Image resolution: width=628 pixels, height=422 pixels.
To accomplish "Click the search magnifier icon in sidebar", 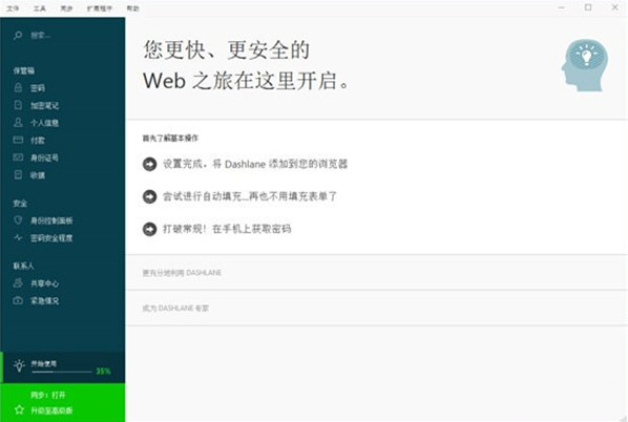I will pos(18,35).
